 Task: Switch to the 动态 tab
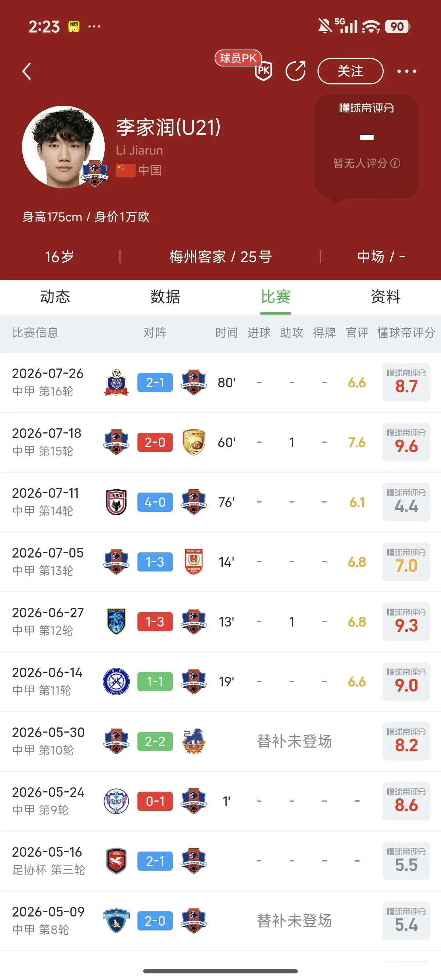pos(55,297)
